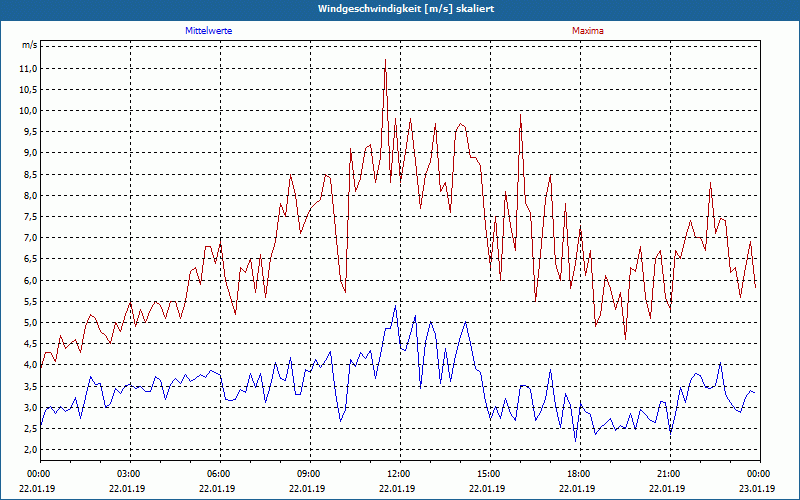Select the 5,0 y-axis value
Image resolution: width=800 pixels, height=500 pixels.
tap(30, 323)
